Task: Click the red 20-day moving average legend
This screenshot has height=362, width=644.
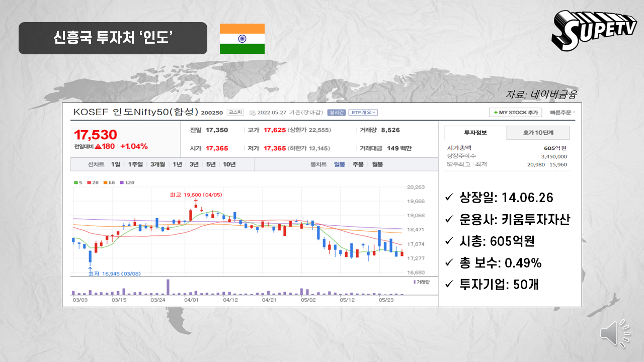Action: point(93,183)
